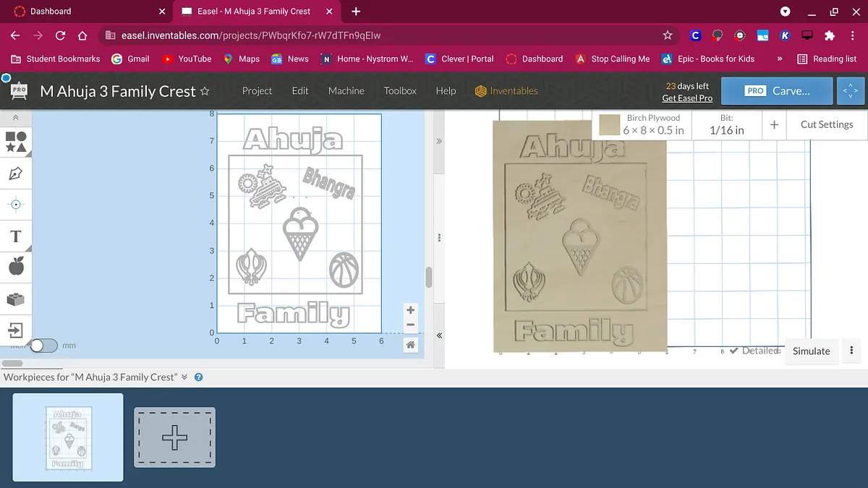Choose the circle drill point tool

click(x=16, y=205)
